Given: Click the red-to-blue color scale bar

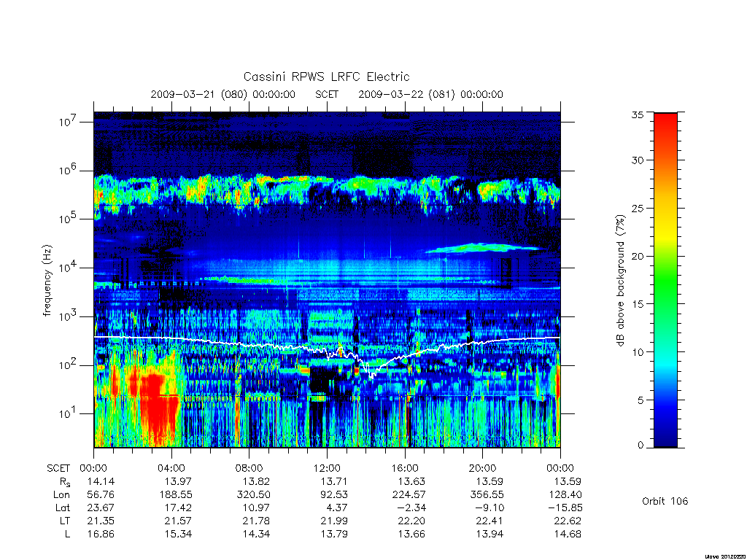Looking at the screenshot, I should pyautogui.click(x=665, y=280).
